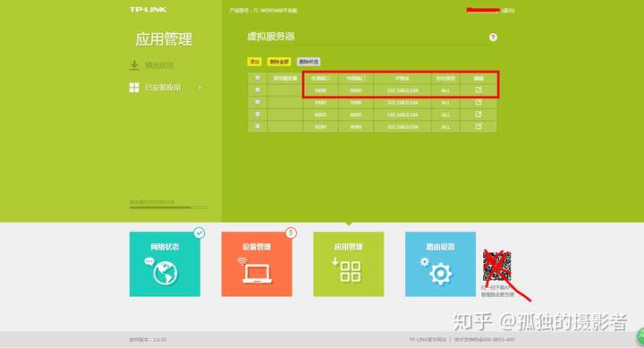The width and height of the screenshot is (644, 348).
Task: Click protocol ALL in the third row
Action: [445, 115]
